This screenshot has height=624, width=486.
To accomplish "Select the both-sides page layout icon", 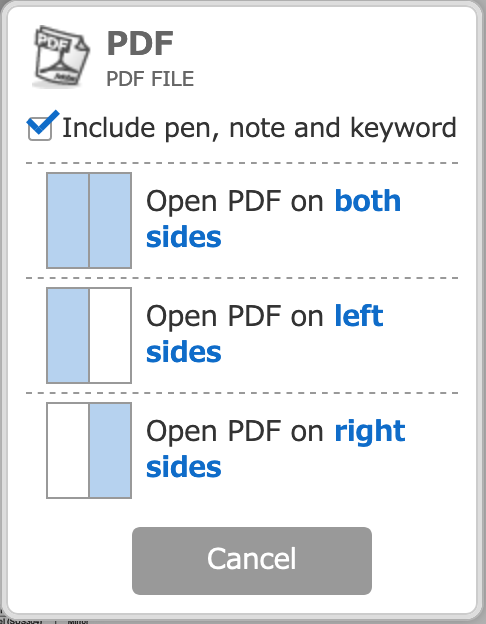I will (89, 220).
